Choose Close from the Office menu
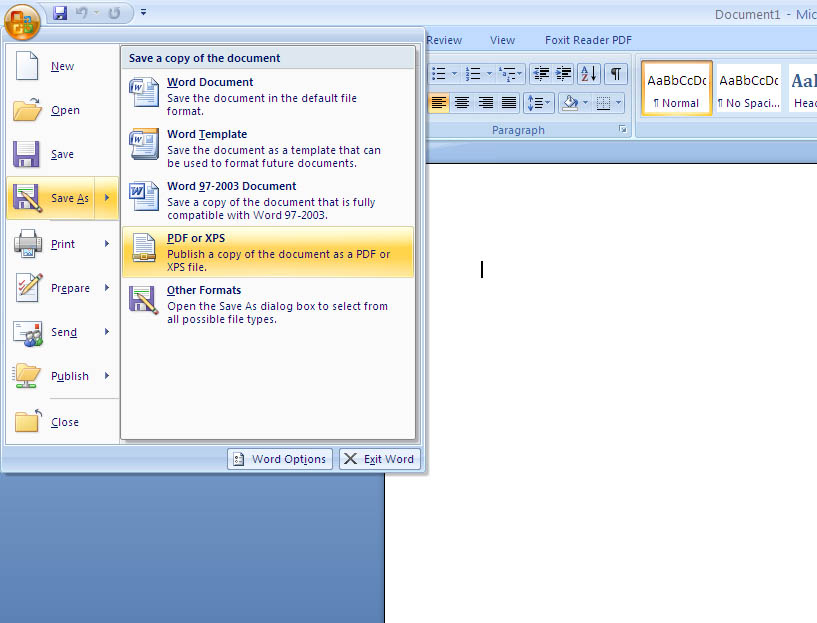 click(63, 422)
